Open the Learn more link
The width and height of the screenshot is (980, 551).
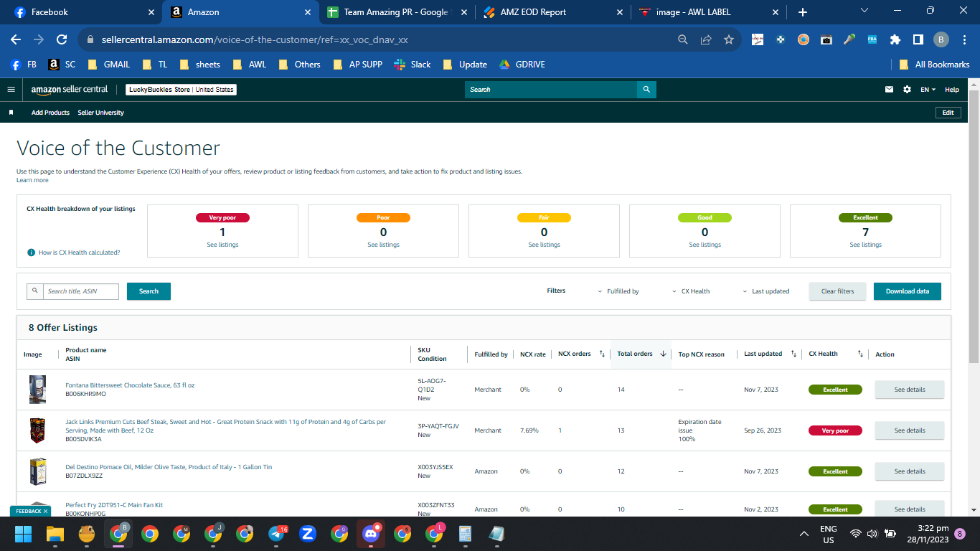click(x=32, y=180)
